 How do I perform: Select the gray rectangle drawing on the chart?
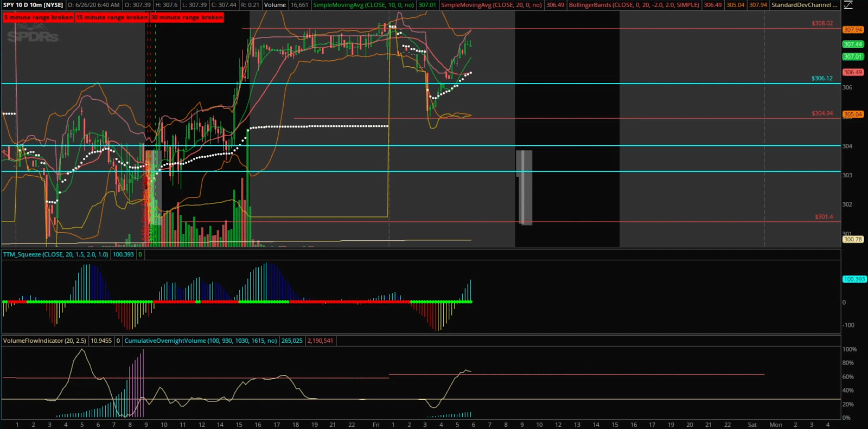click(x=524, y=188)
